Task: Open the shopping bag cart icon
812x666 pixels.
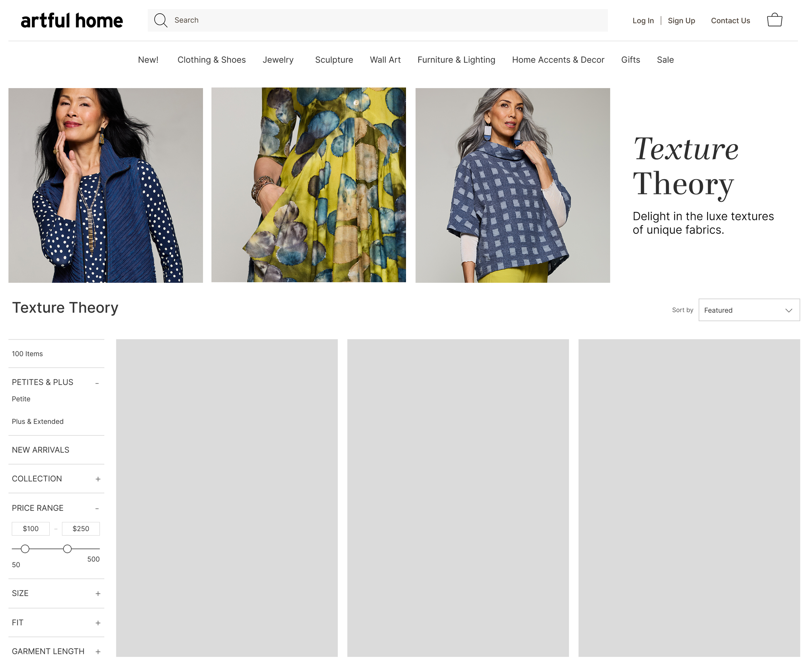Action: [x=774, y=20]
